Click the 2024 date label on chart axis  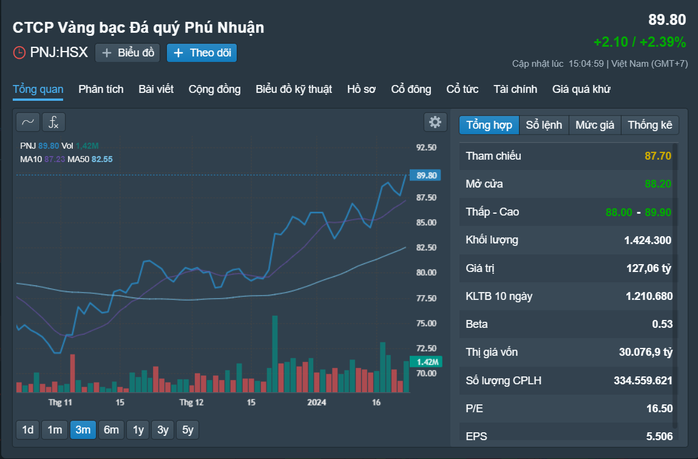pyautogui.click(x=317, y=402)
